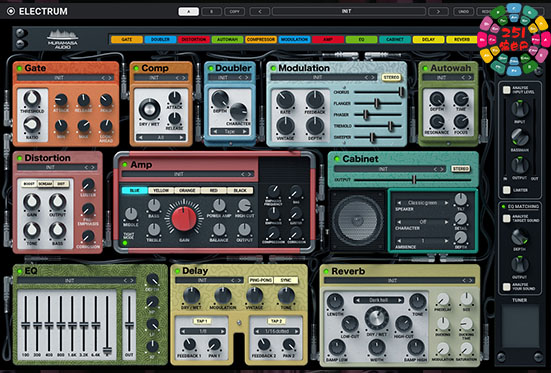The image size is (551, 373).
Task: Click the Undo button in the header
Action: [x=464, y=12]
